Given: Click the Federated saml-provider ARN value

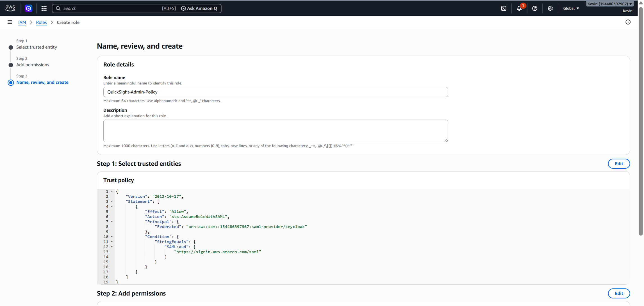Looking at the screenshot, I should click(x=246, y=227).
